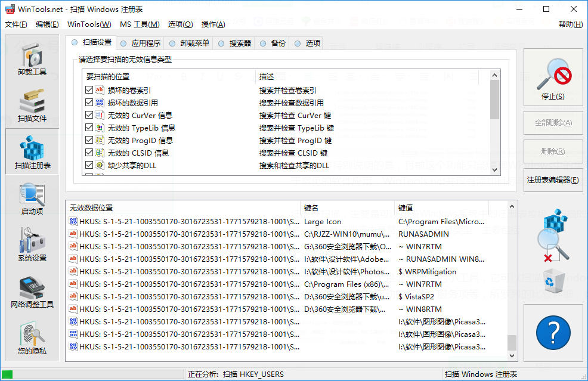This screenshot has width=588, height=381.
Task: Switch to the 卸载菜单 tab
Action: [189, 44]
